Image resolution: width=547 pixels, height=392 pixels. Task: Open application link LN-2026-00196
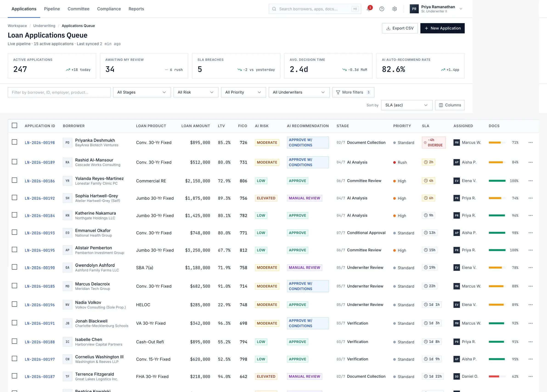click(40, 305)
